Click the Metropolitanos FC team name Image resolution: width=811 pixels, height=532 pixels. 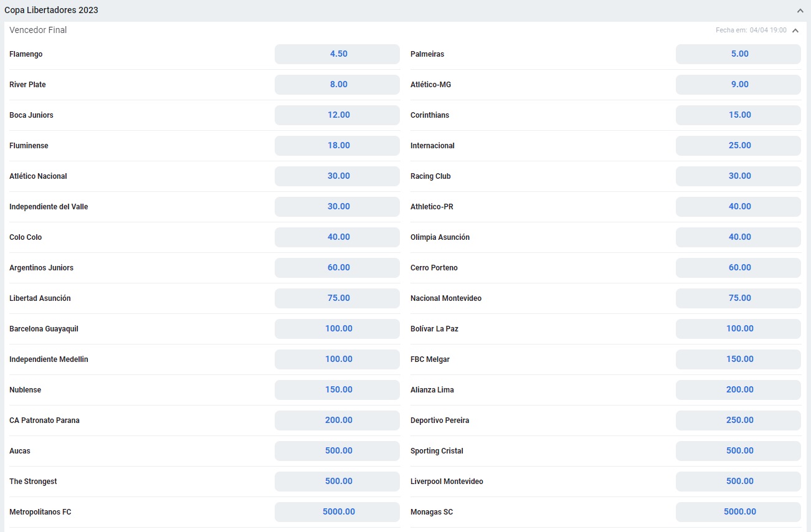pyautogui.click(x=40, y=512)
